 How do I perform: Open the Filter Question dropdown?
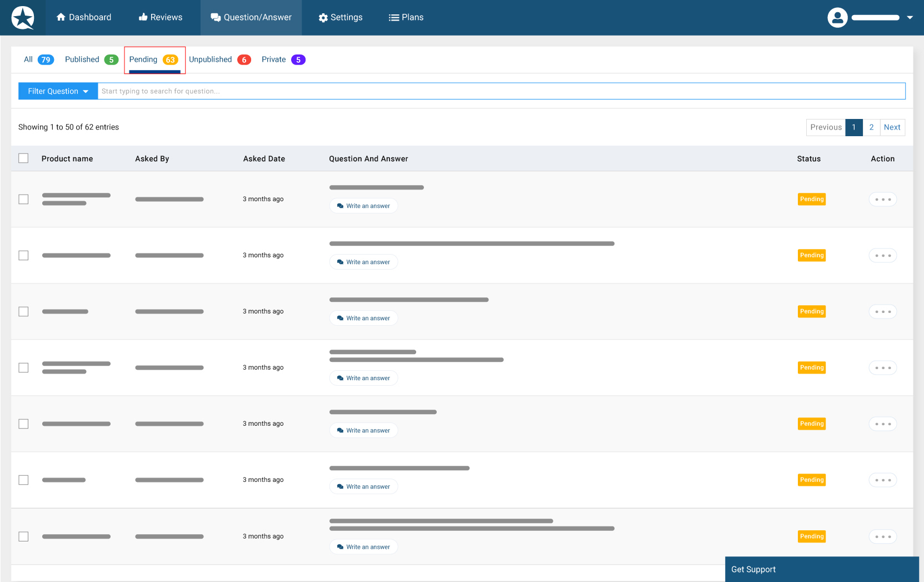coord(58,91)
